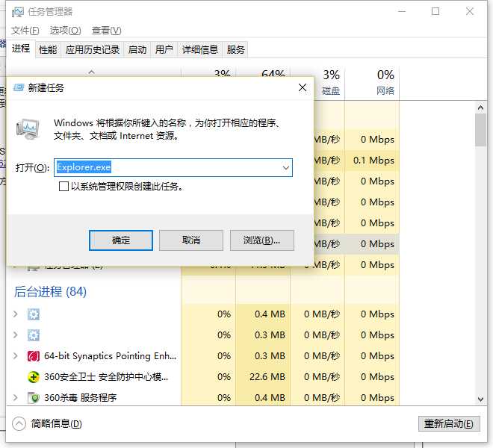Switch to the 服务 tab
Screen dimensions: 493x448
tap(235, 50)
